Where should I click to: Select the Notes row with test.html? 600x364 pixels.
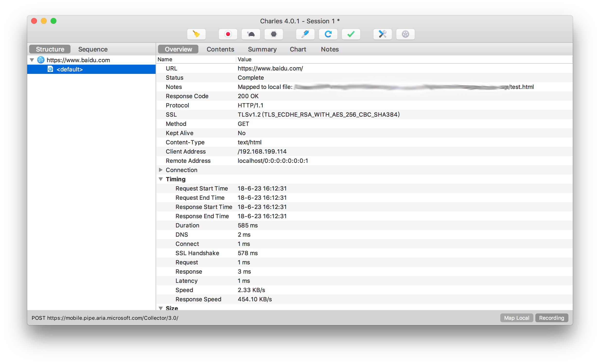point(364,87)
